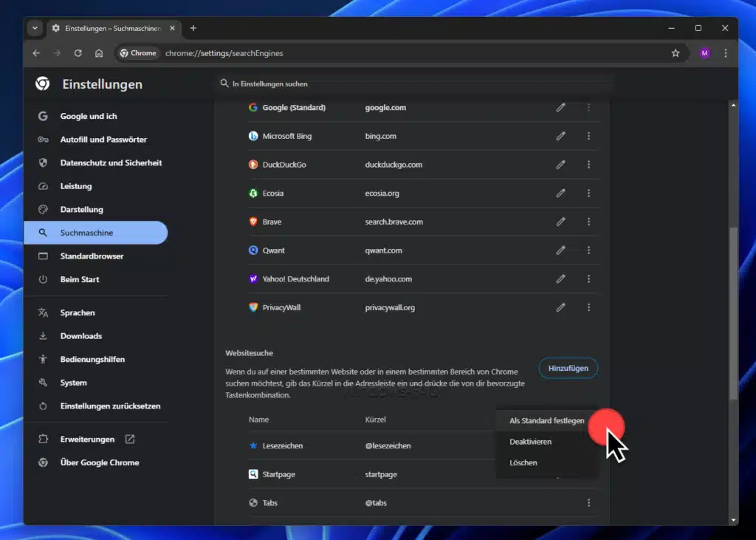Click the DuckDuckGo favicon
Viewport: 756px width, 540px height.
(253, 165)
